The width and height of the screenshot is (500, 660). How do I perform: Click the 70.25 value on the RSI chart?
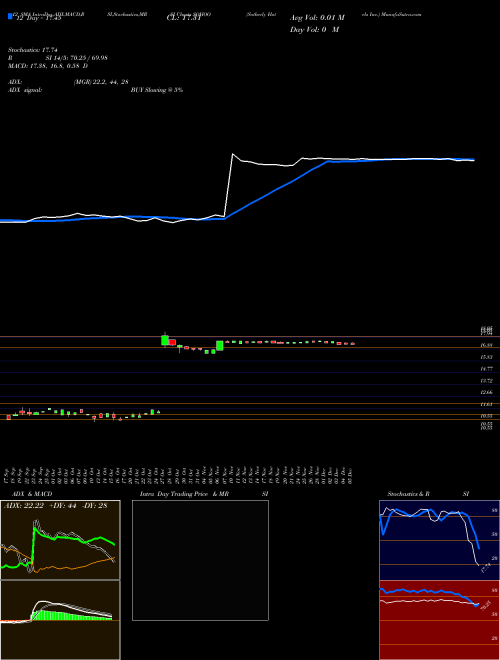pyautogui.click(x=486, y=606)
